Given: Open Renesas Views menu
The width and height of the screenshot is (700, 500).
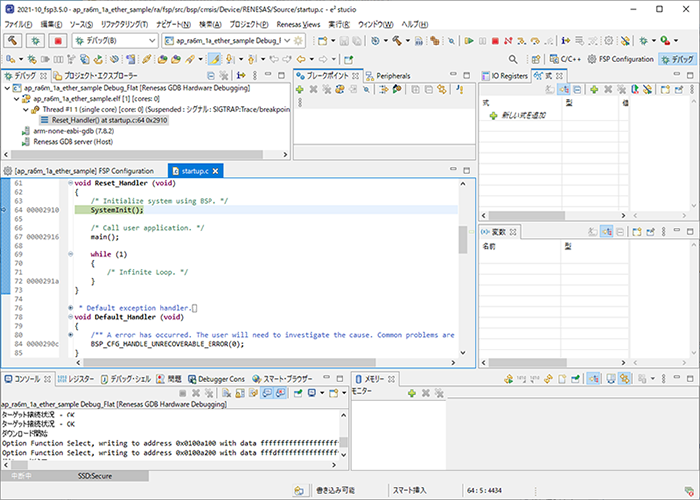Looking at the screenshot, I should tap(298, 24).
